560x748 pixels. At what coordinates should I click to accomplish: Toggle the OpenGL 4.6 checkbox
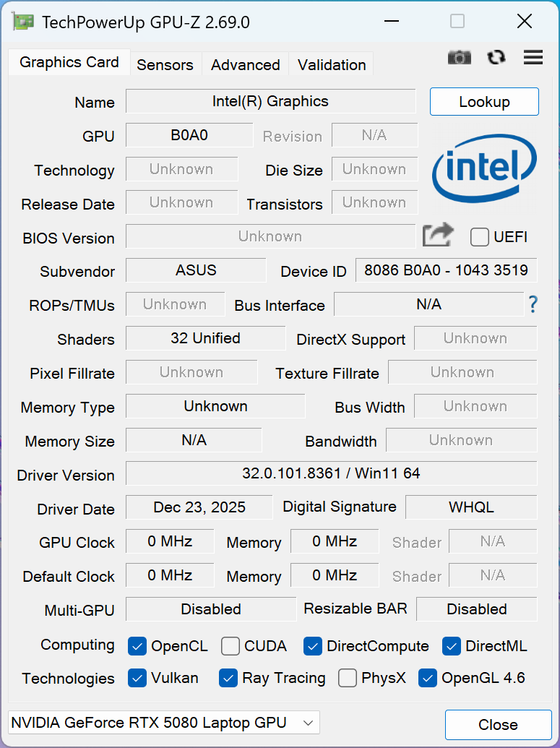click(x=427, y=679)
